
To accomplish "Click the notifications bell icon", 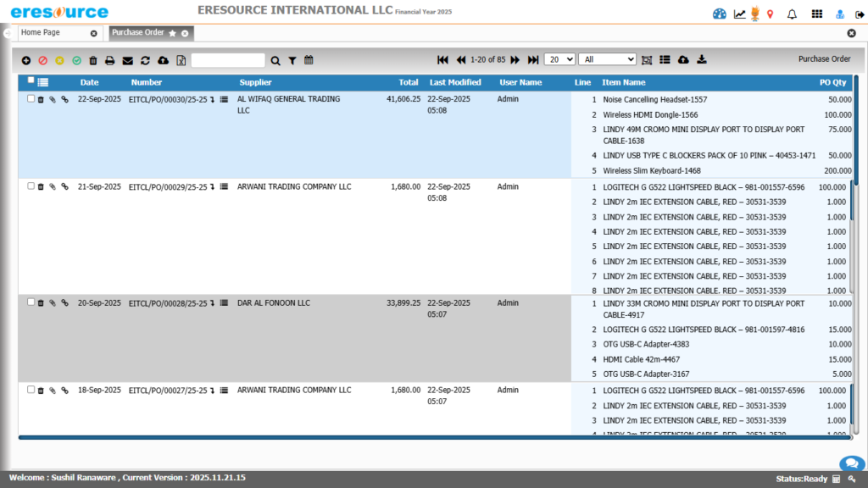I will [x=793, y=14].
